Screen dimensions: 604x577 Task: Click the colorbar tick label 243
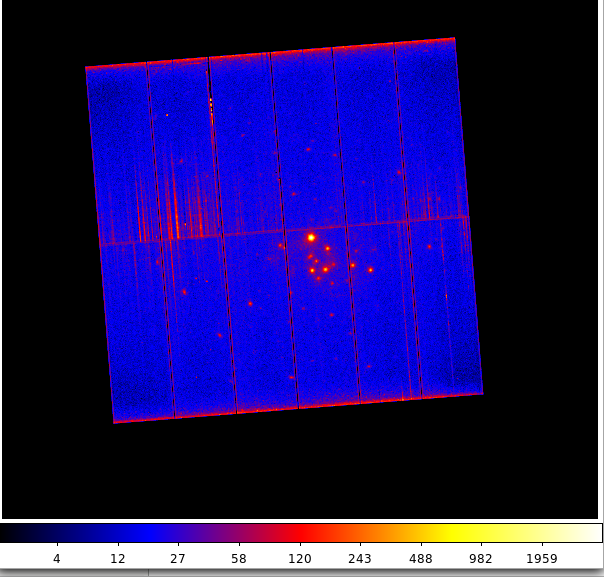point(360,559)
